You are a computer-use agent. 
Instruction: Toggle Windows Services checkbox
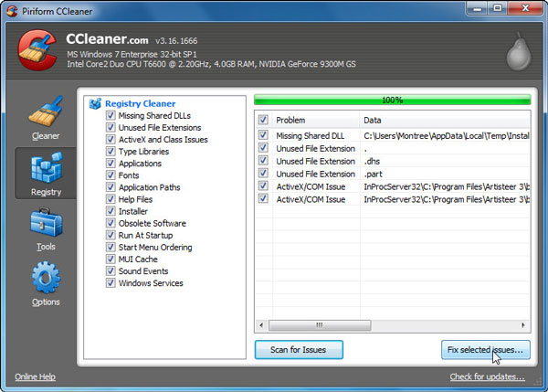(x=111, y=283)
